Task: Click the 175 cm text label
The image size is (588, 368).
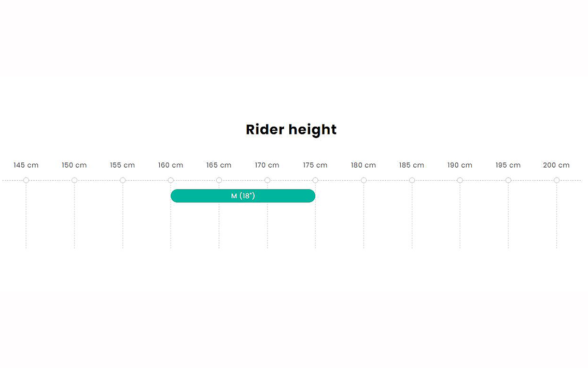Action: point(315,165)
